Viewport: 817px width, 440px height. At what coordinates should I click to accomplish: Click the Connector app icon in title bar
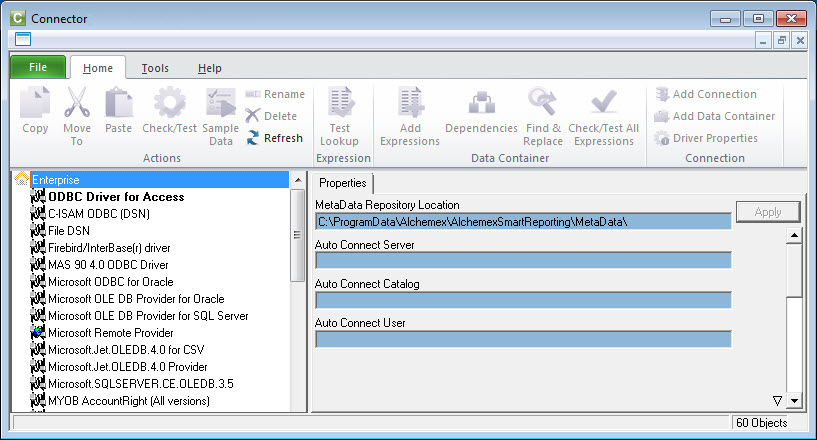(x=18, y=18)
